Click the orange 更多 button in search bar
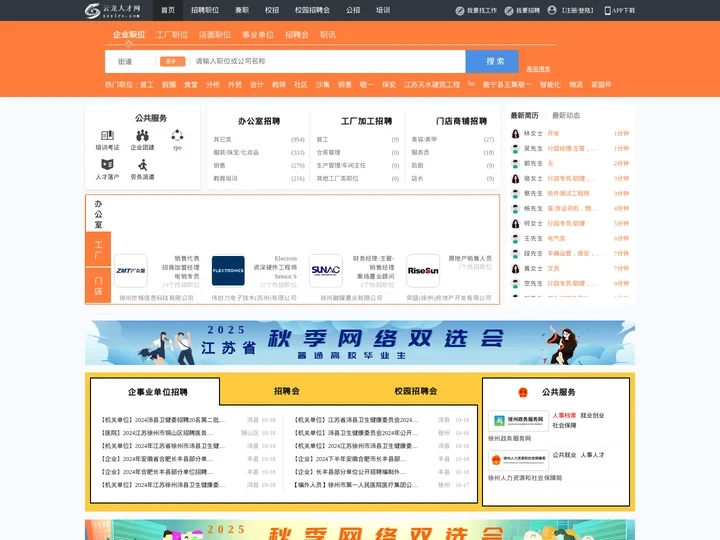This screenshot has width=720, height=540. pyautogui.click(x=172, y=61)
